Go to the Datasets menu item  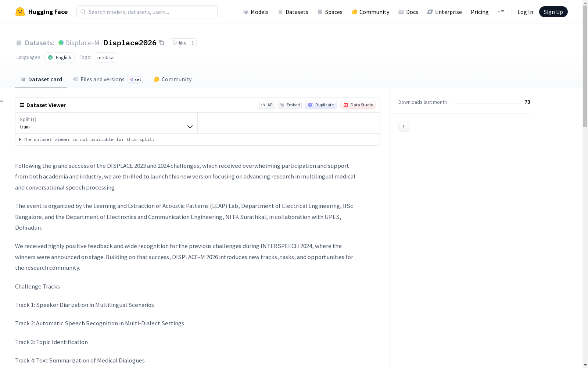pos(293,12)
